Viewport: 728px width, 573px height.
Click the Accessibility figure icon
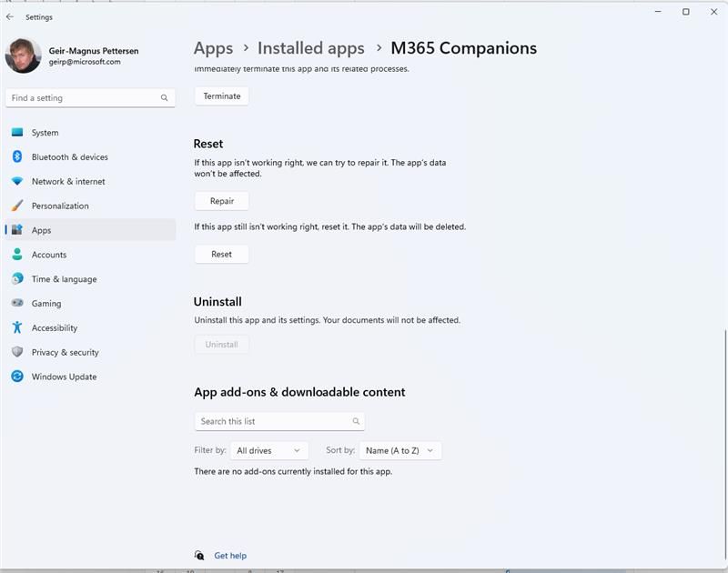click(x=17, y=327)
